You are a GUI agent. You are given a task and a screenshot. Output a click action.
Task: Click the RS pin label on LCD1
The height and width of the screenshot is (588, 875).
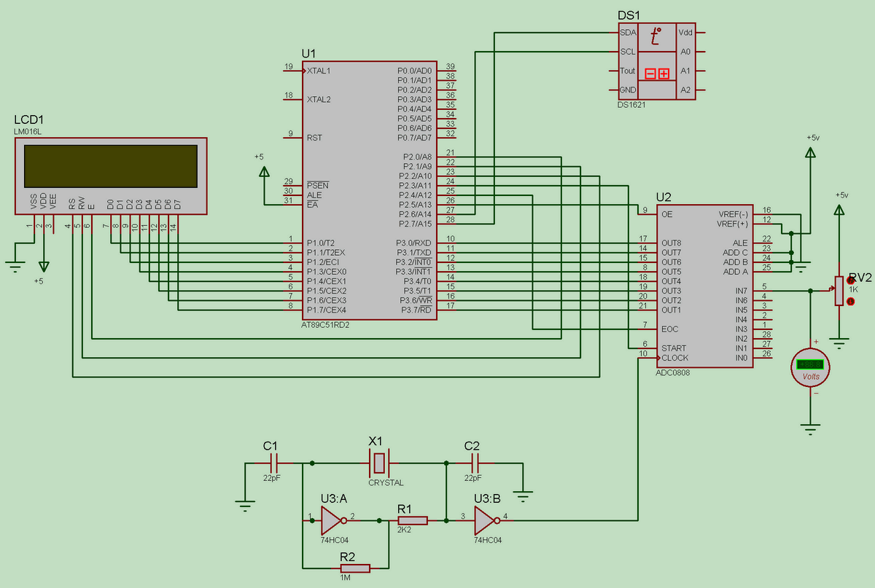coord(72,203)
